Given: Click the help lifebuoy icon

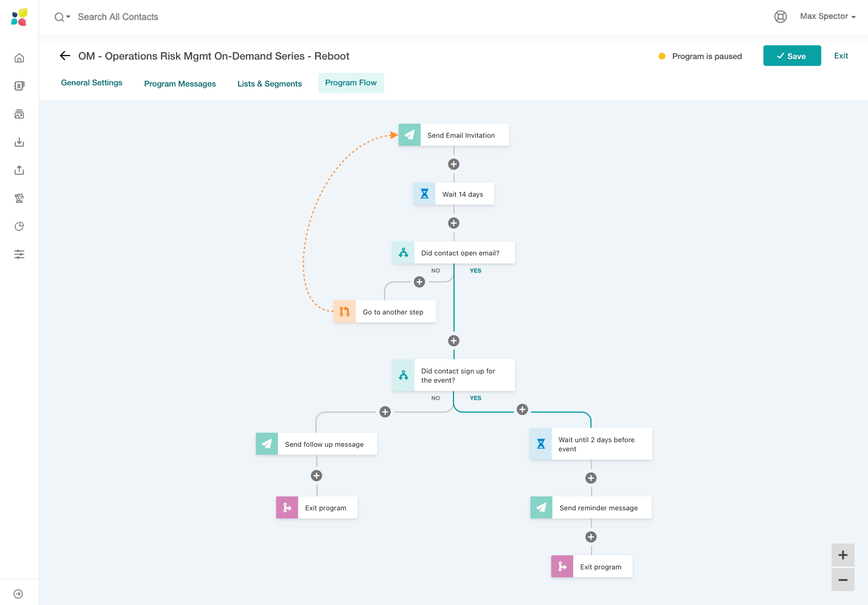Looking at the screenshot, I should tap(780, 17).
